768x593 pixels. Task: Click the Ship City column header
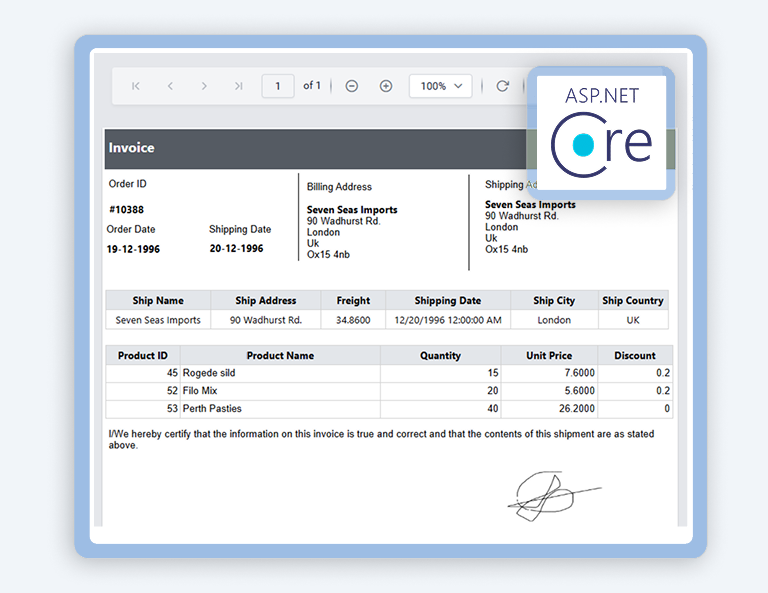point(554,300)
